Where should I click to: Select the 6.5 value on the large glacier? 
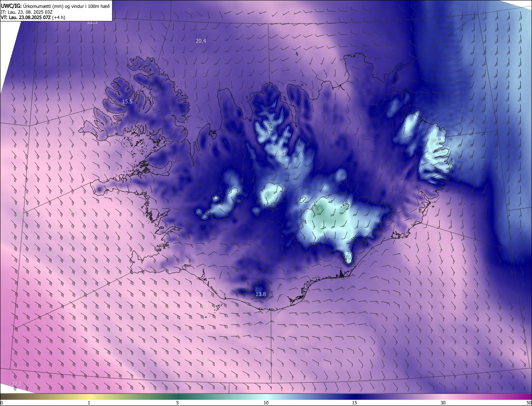318,210
